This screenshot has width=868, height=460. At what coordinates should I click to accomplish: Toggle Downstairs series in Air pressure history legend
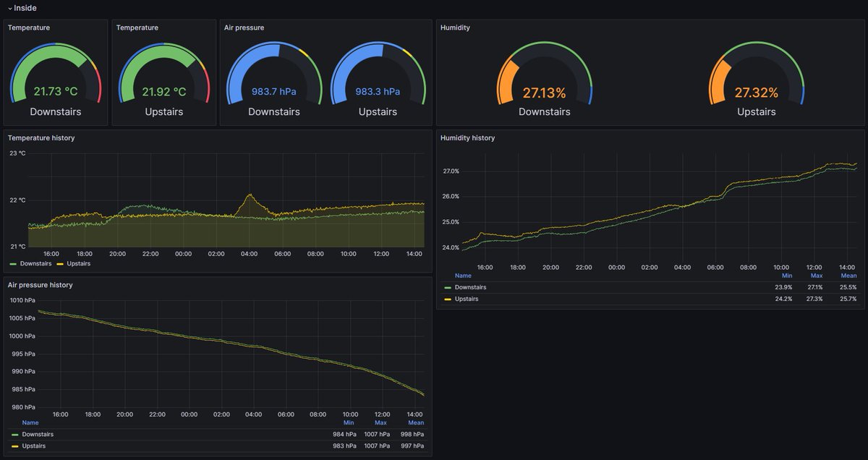pos(38,434)
